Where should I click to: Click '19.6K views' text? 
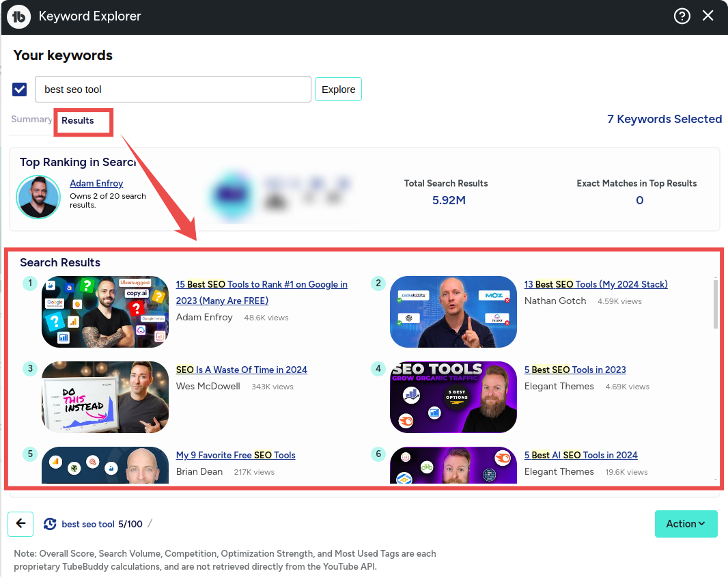626,472
